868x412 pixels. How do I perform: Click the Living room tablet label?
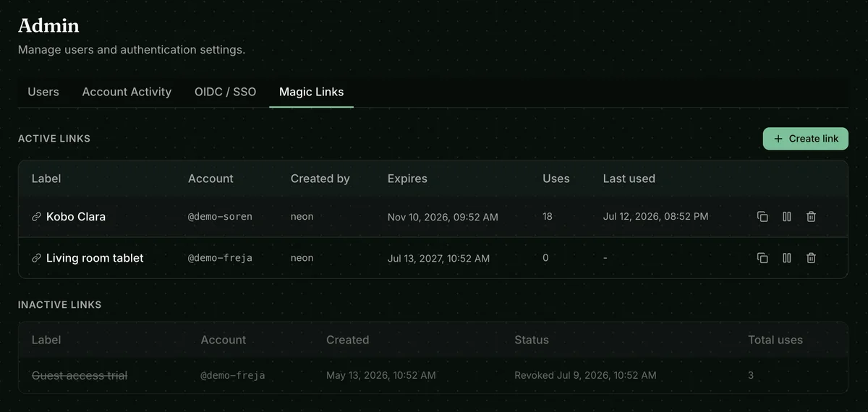pos(95,258)
